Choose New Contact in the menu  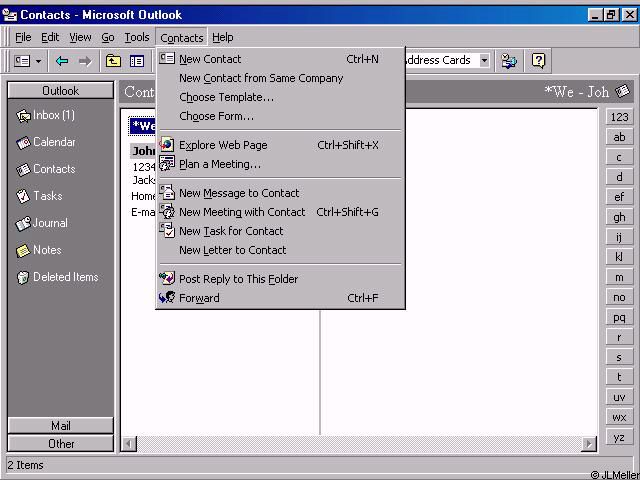(280, 59)
